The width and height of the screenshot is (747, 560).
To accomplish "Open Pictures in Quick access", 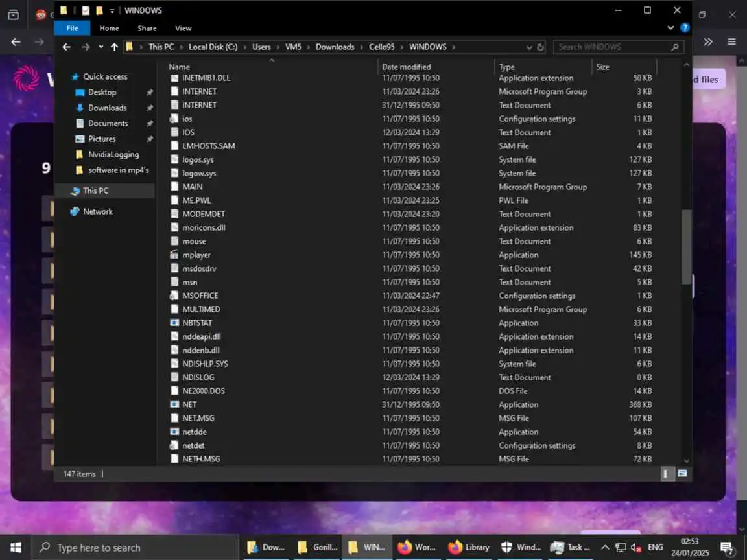I will [x=101, y=139].
